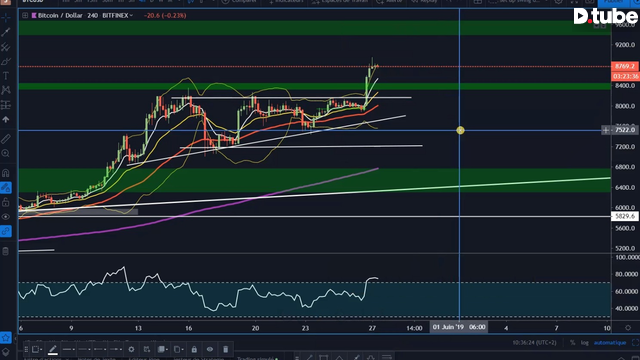Screen dimensions: 640x360
Task: Open first line style dropdown
Action: pos(69,349)
